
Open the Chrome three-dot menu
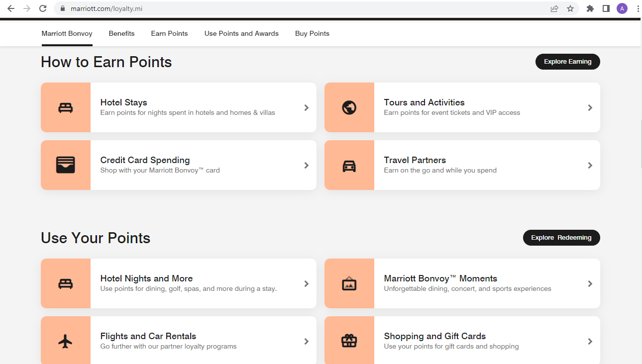638,8
